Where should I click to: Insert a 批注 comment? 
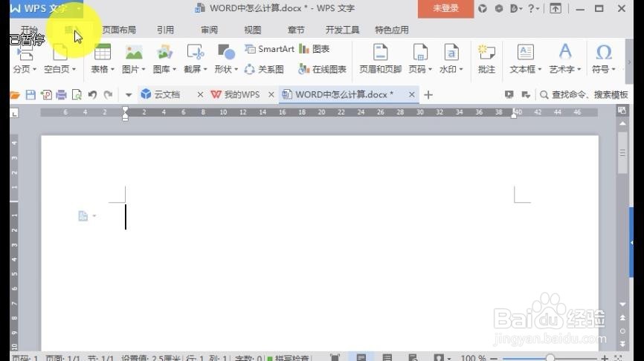(486, 59)
